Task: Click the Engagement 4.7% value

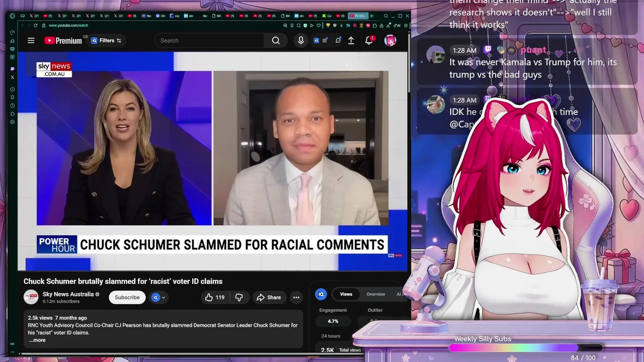Action: pos(333,321)
